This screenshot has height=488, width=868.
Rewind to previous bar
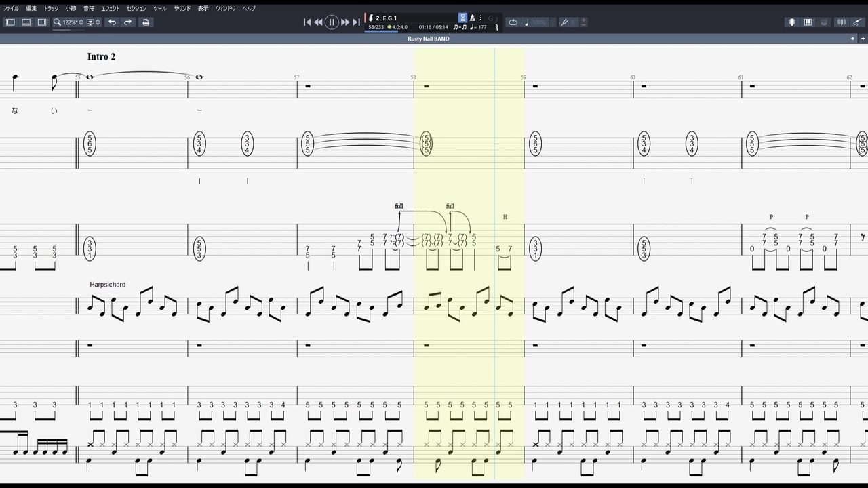click(318, 22)
